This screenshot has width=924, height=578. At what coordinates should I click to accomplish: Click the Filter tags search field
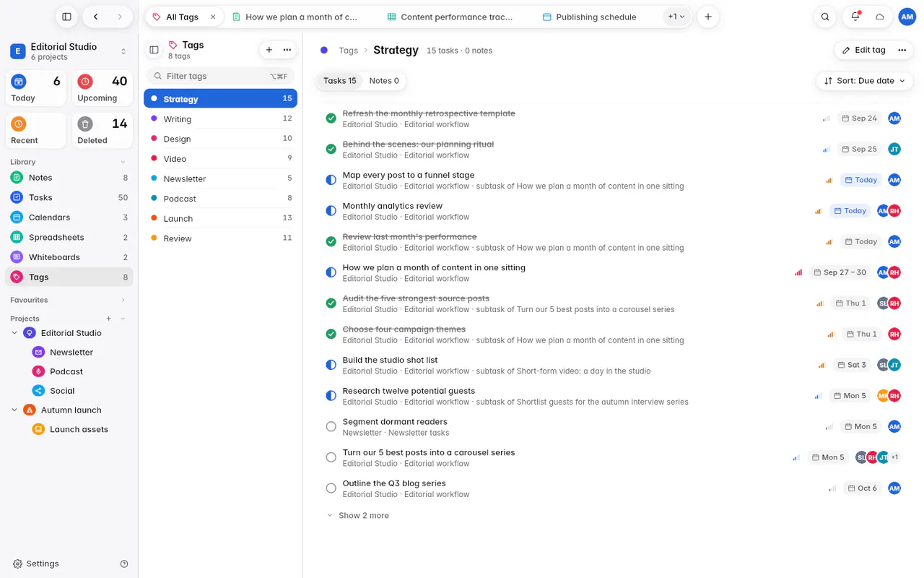click(221, 76)
